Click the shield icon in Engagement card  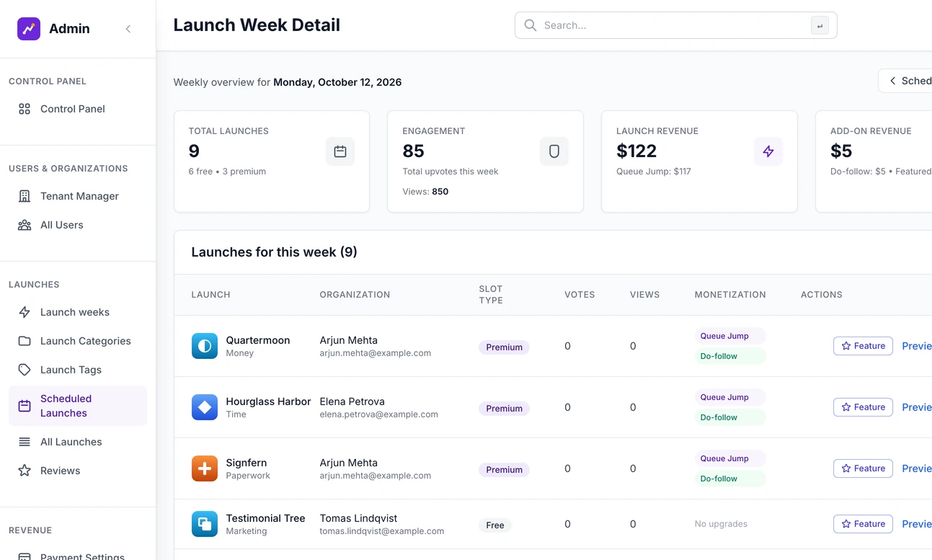[x=554, y=151]
